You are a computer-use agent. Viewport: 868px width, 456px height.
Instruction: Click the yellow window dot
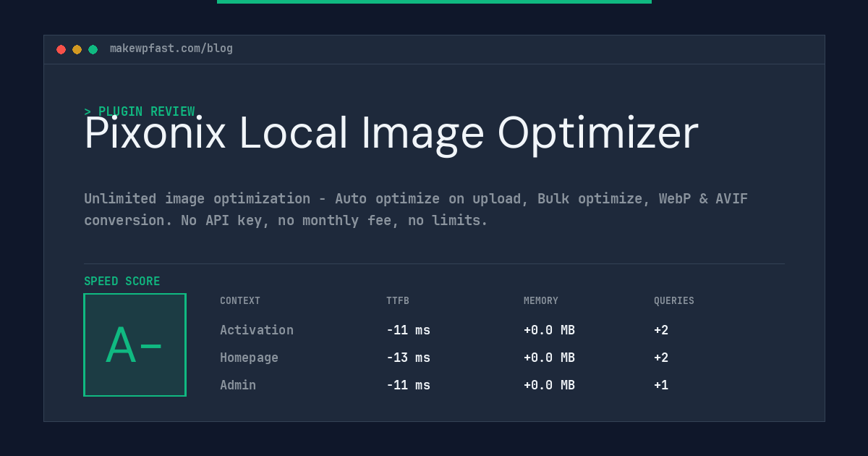pos(77,49)
